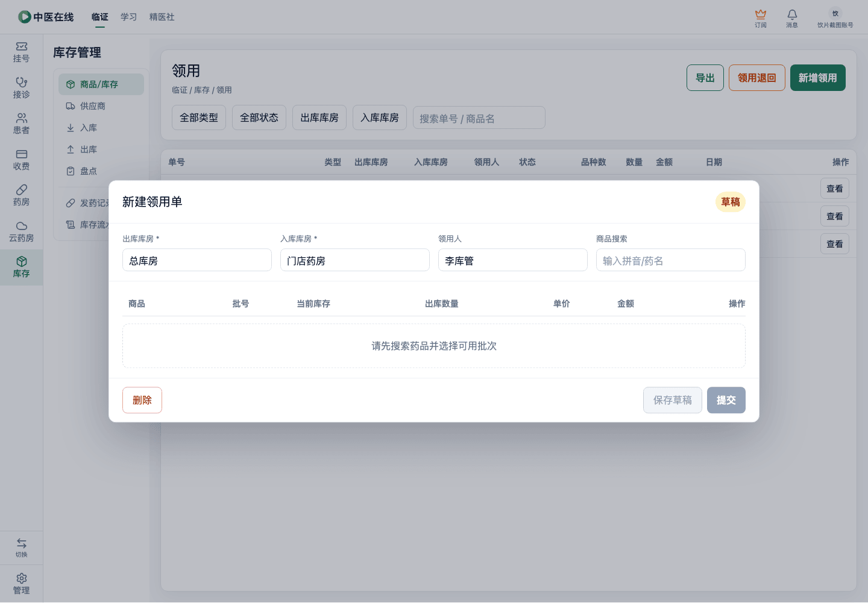Click the 请先搜索药品并选择可用批次 placeholder text
Screen dimensions: 868x603
point(434,346)
